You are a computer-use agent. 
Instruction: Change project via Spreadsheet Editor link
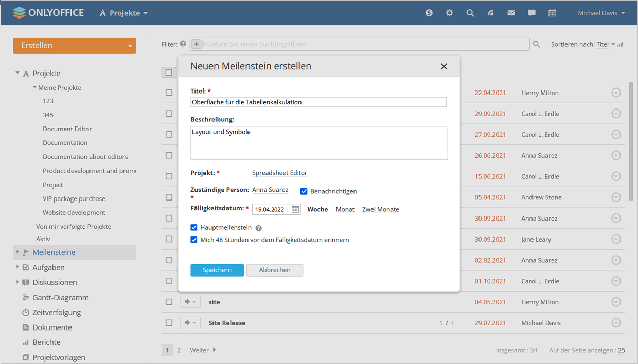(279, 173)
